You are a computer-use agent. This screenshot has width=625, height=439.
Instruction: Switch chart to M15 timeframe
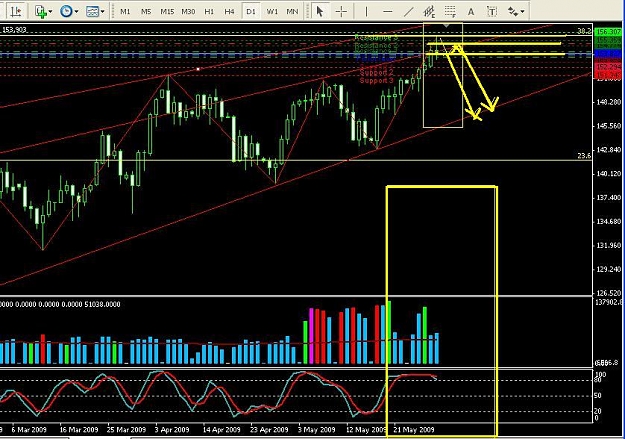(x=167, y=12)
